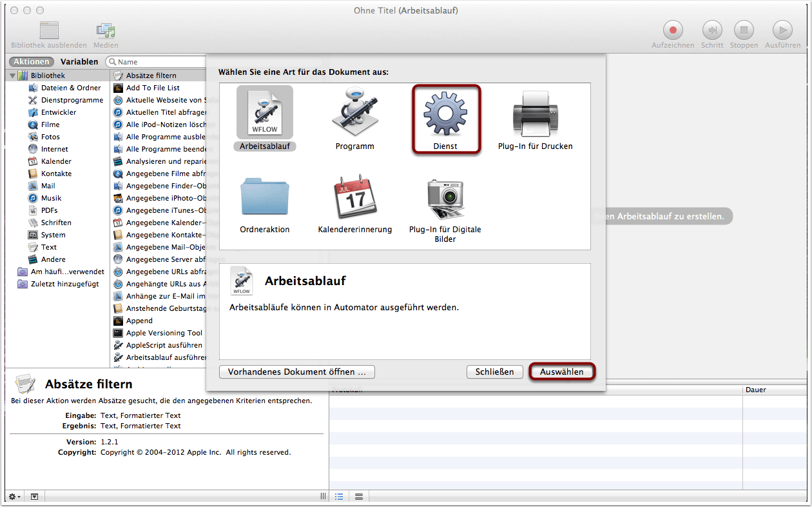Viewport: 812px width, 507px height.
Task: Collapse the Bibliothek tree triangle
Action: coord(12,76)
